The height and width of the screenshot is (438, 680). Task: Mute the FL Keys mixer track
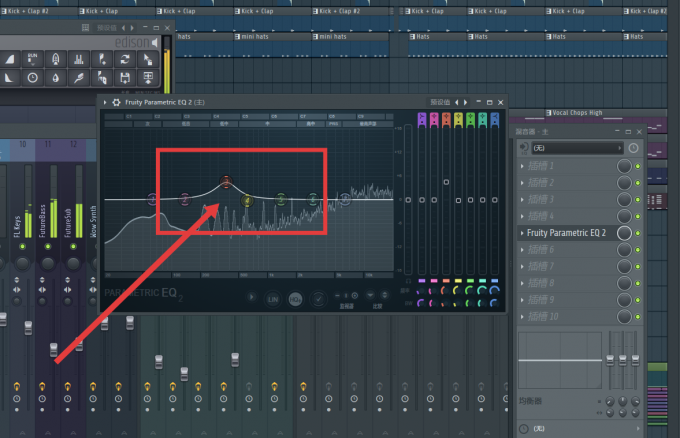click(x=23, y=247)
